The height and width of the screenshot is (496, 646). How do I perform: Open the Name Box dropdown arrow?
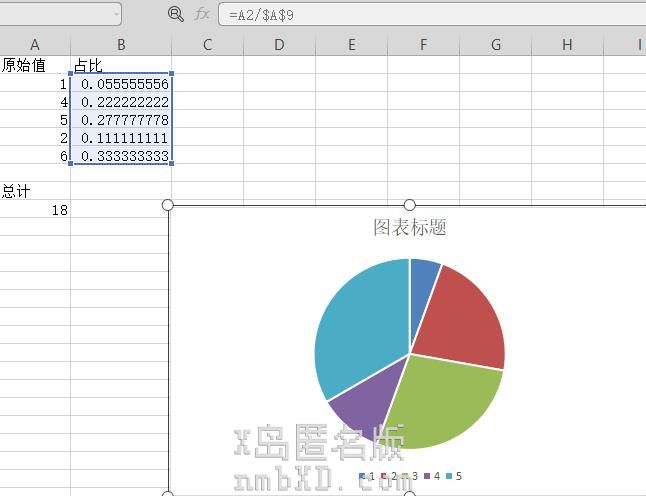116,14
